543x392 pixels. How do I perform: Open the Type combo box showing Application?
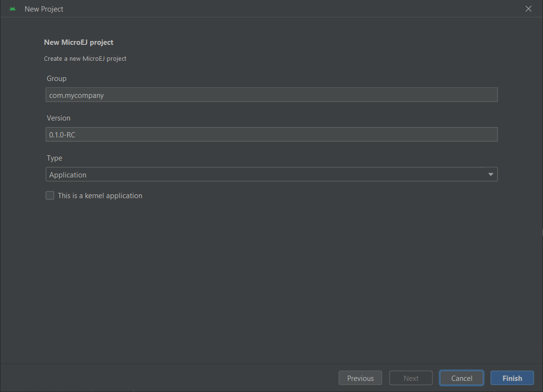[265, 175]
